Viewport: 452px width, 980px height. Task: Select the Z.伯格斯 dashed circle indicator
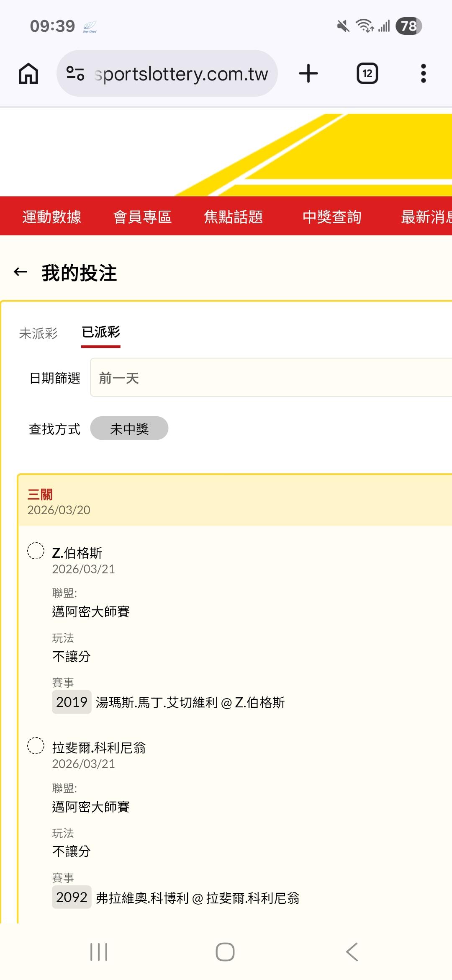pos(36,551)
